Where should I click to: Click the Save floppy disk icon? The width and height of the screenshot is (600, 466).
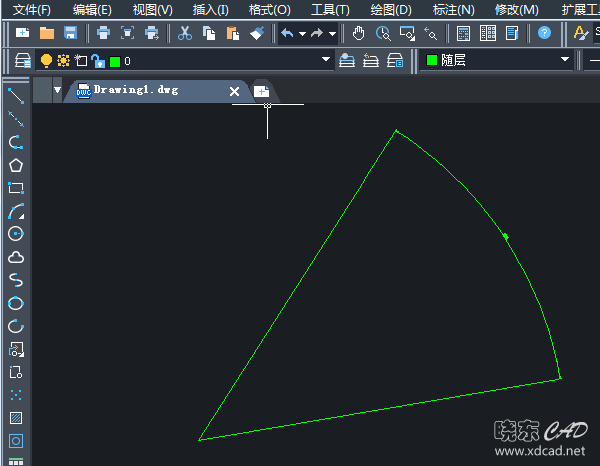(71, 33)
